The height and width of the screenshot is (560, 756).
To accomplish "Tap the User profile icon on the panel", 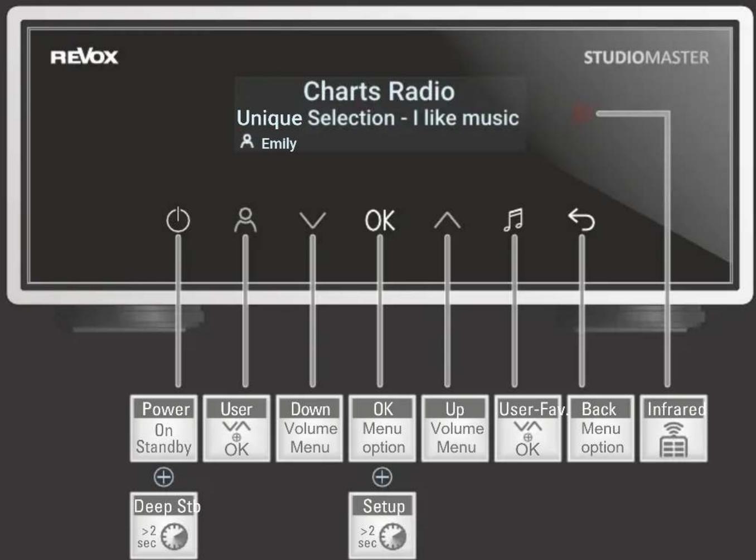I will click(245, 220).
